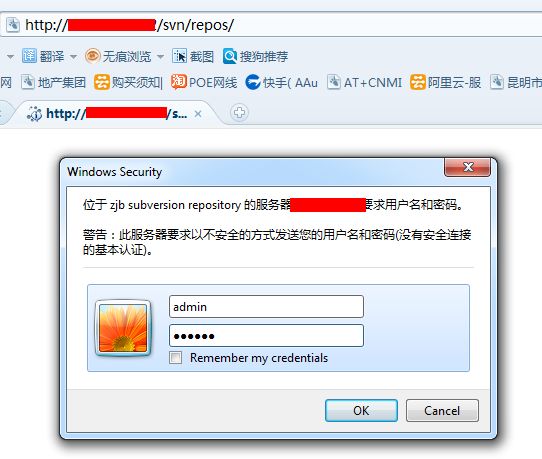The height and width of the screenshot is (459, 542).
Task: Confirm login with the OK button
Action: coord(361,411)
